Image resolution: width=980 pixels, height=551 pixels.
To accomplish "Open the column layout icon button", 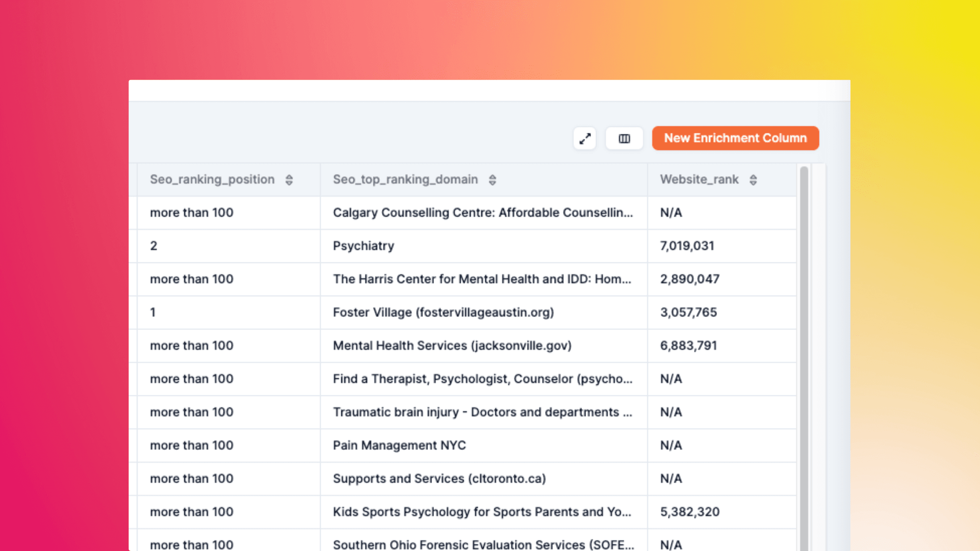I will [624, 139].
